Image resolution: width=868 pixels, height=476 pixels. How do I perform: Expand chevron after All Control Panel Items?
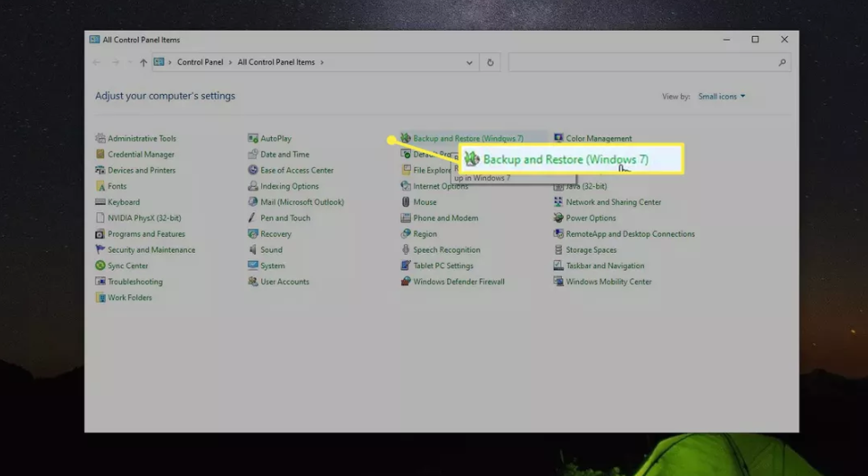click(x=322, y=62)
